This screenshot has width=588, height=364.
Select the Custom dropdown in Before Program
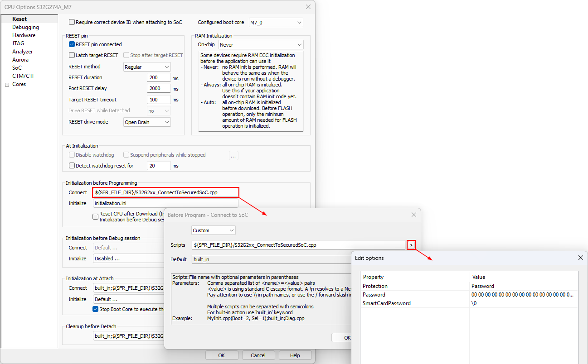pos(213,230)
